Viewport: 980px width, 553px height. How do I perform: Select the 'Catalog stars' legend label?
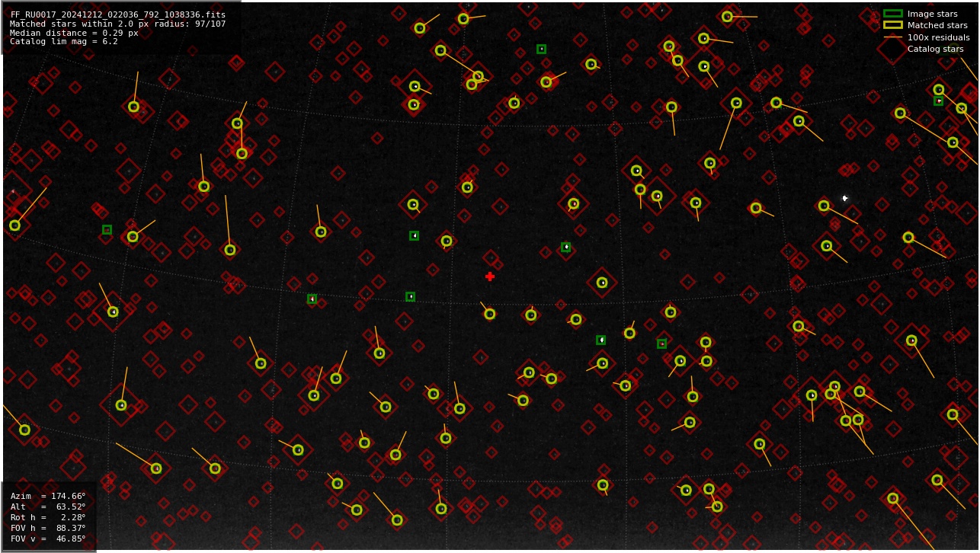tap(935, 49)
